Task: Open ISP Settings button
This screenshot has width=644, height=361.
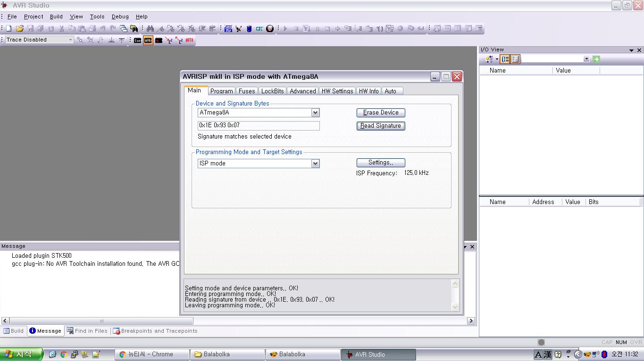Action: 380,163
